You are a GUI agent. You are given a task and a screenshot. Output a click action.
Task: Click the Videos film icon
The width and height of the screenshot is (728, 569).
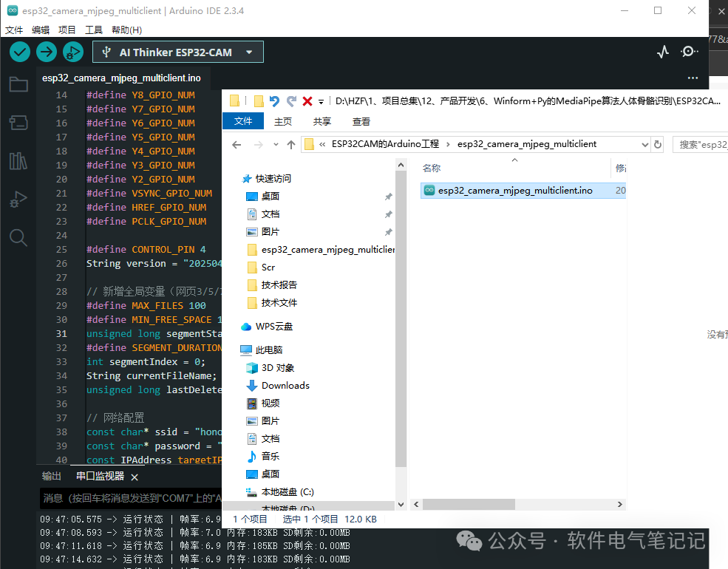251,403
